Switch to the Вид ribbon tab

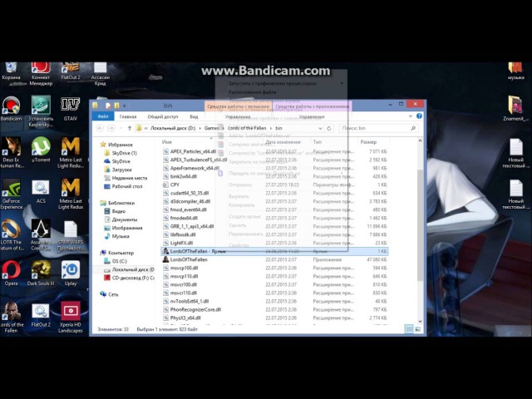click(194, 116)
